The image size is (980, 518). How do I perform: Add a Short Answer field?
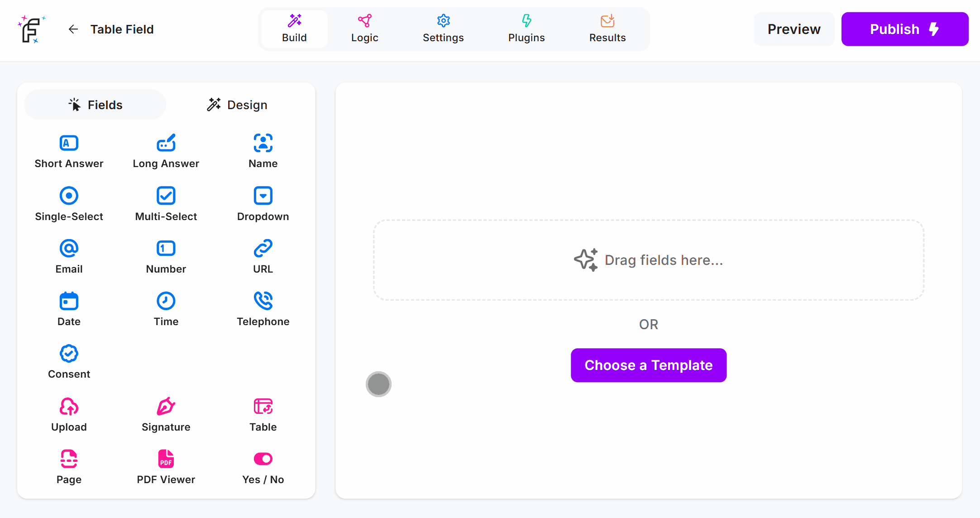click(69, 151)
